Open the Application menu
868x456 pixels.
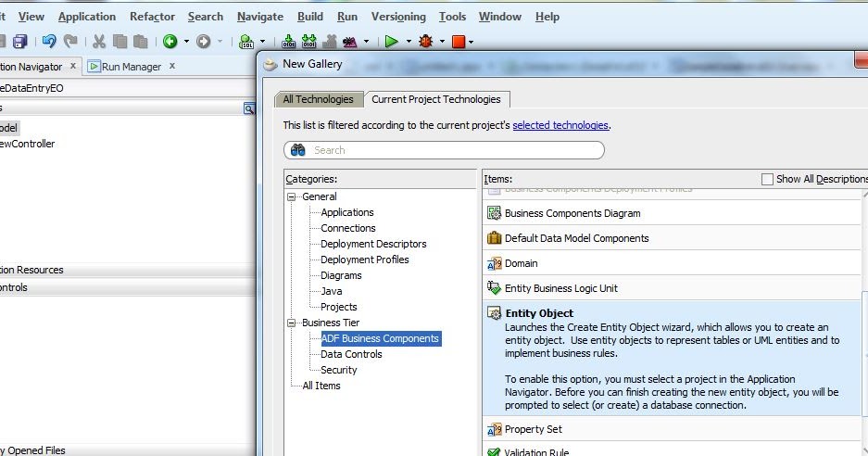(87, 17)
